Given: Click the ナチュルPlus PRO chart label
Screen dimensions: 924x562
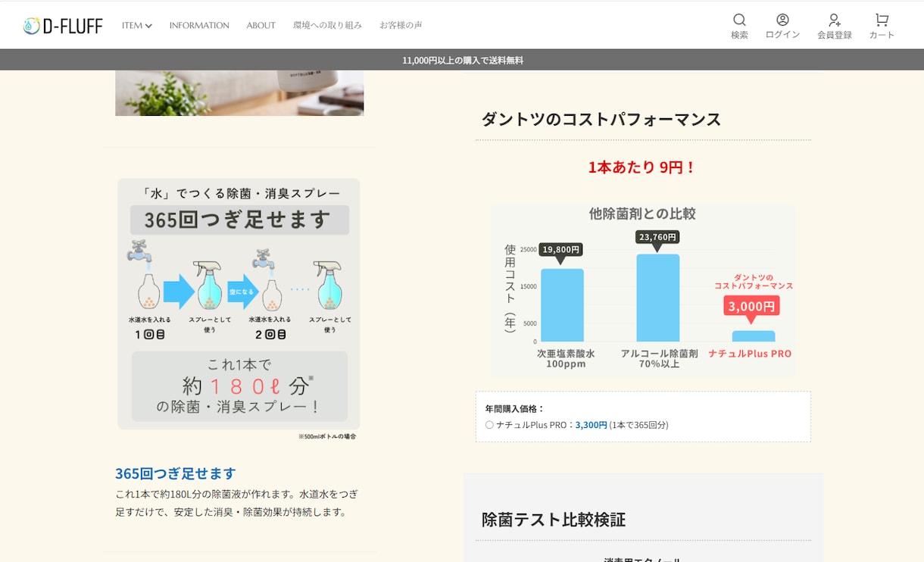Looking at the screenshot, I should coord(750,354).
